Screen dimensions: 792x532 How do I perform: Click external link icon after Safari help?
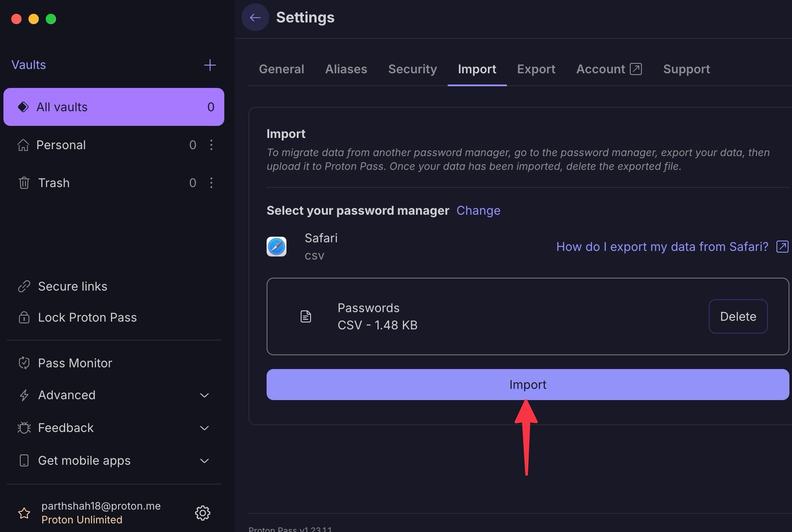(x=782, y=247)
